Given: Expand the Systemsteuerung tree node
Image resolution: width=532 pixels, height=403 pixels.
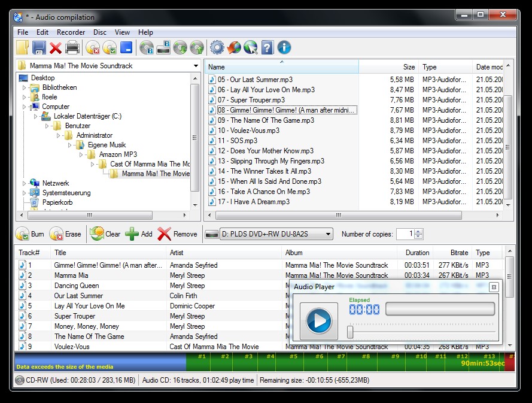Looking at the screenshot, I should pyautogui.click(x=24, y=193).
